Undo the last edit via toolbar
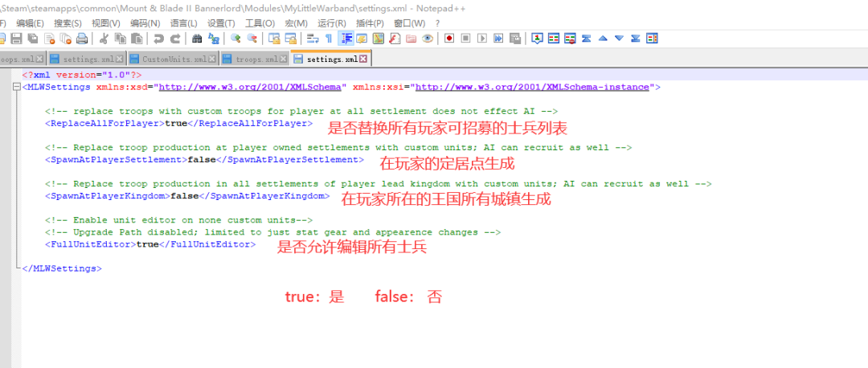The height and width of the screenshot is (368, 868). click(x=159, y=39)
